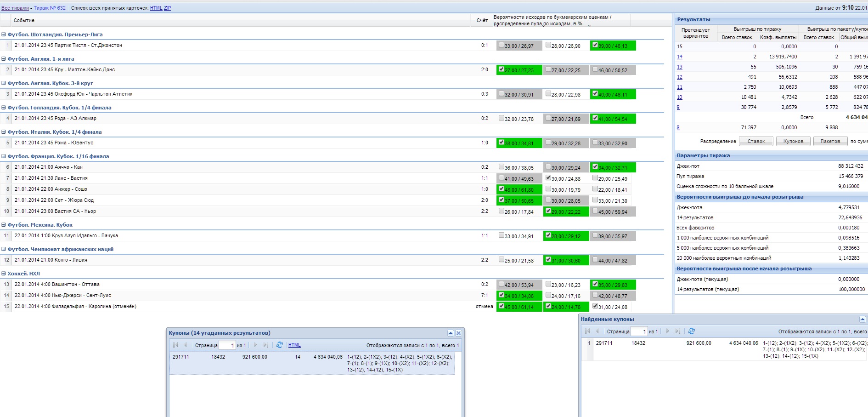Toggle first outcome checkbox for Партик Тистл match
868x417 pixels.
502,45
